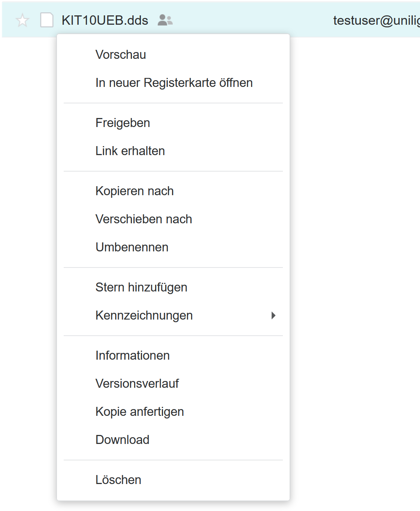Click the KIT10UEB.dds file name
This screenshot has width=420, height=511.
click(105, 20)
